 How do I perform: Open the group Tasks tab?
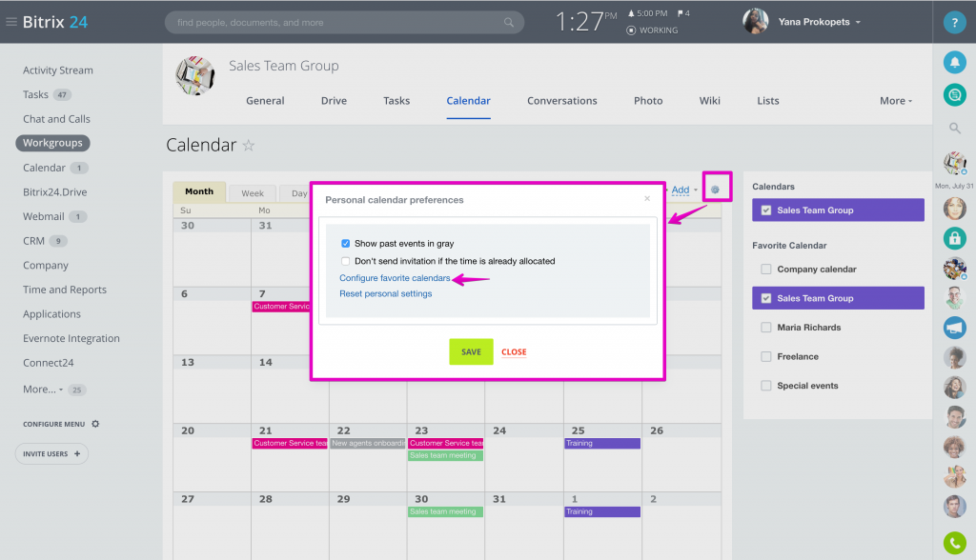click(x=396, y=101)
